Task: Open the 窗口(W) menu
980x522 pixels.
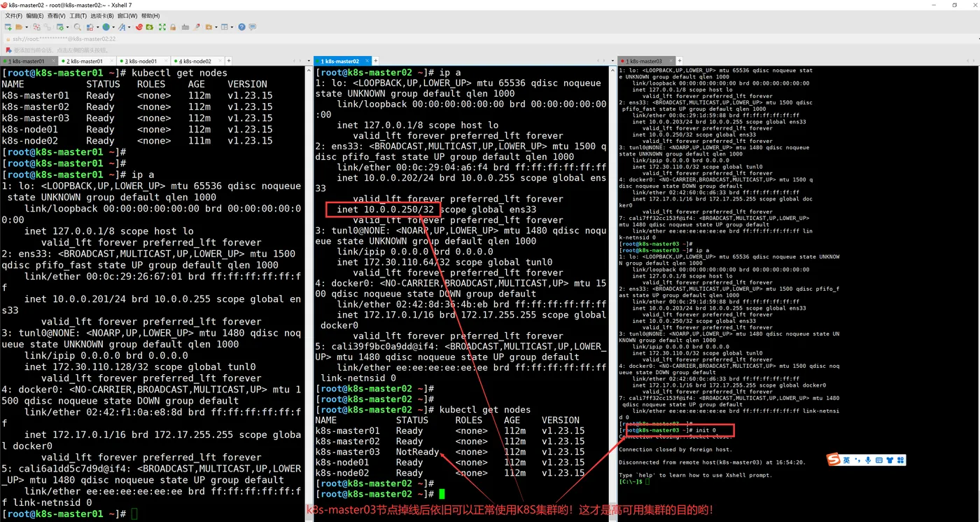Action: click(127, 15)
